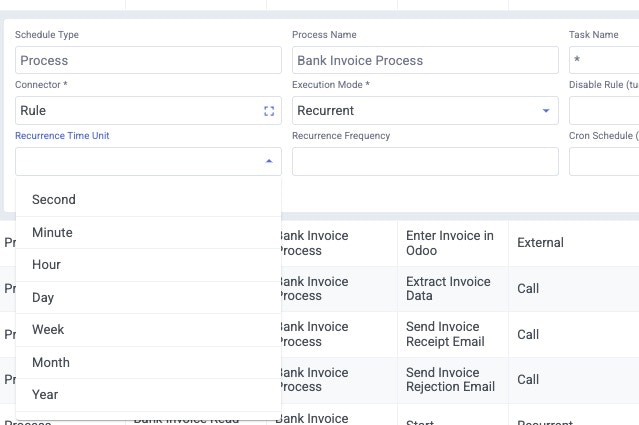Click Call cell in Send Invoice Rejection row
639x425 pixels.
click(x=573, y=380)
